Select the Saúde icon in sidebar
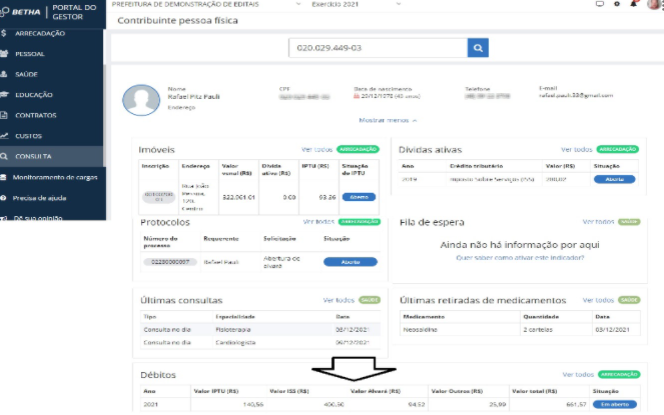This screenshot has height=415, width=664. point(7,74)
